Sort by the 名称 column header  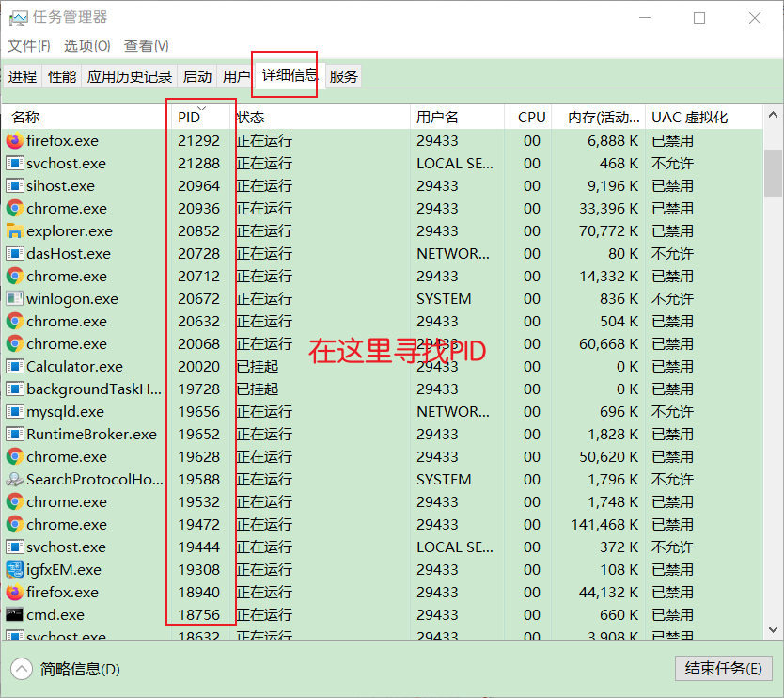point(25,118)
